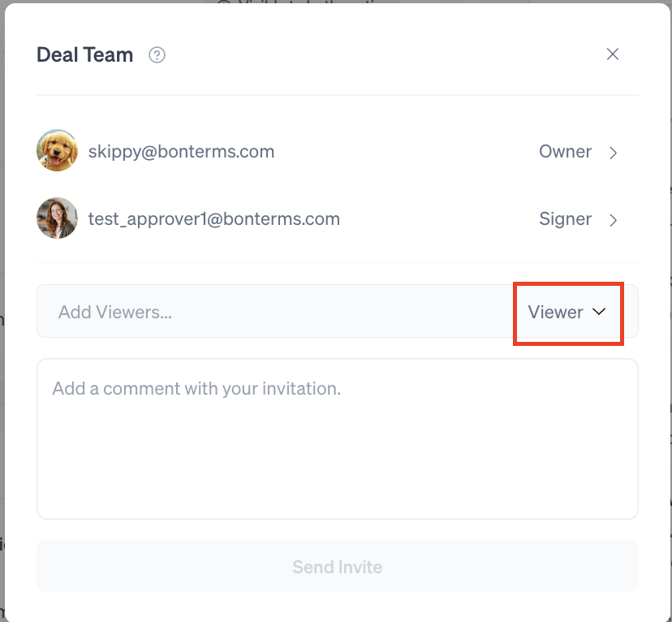The height and width of the screenshot is (622, 672).
Task: Click the Signer role label
Action: click(x=565, y=219)
